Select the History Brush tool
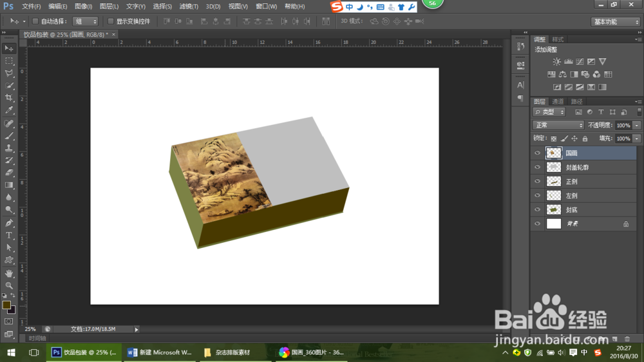 (x=8, y=160)
